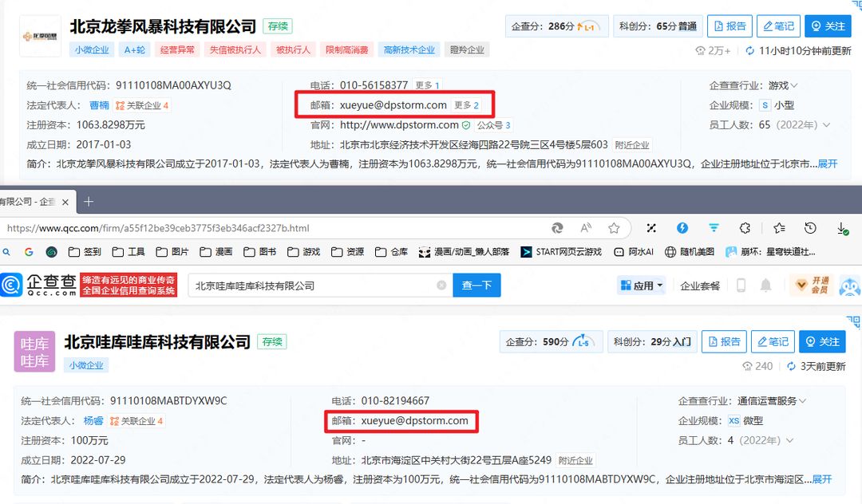The height and width of the screenshot is (504, 862).
Task: Click the 开通会员 VIP button
Action: tap(812, 285)
